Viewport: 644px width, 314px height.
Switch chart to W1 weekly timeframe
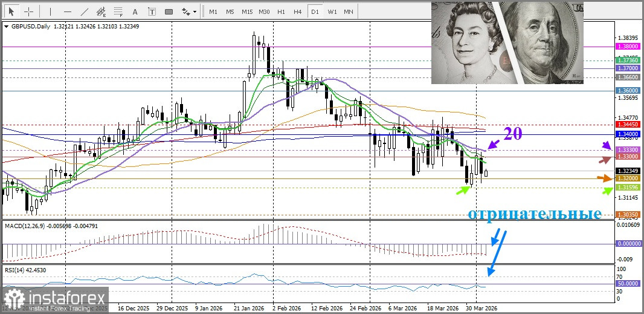click(332, 11)
